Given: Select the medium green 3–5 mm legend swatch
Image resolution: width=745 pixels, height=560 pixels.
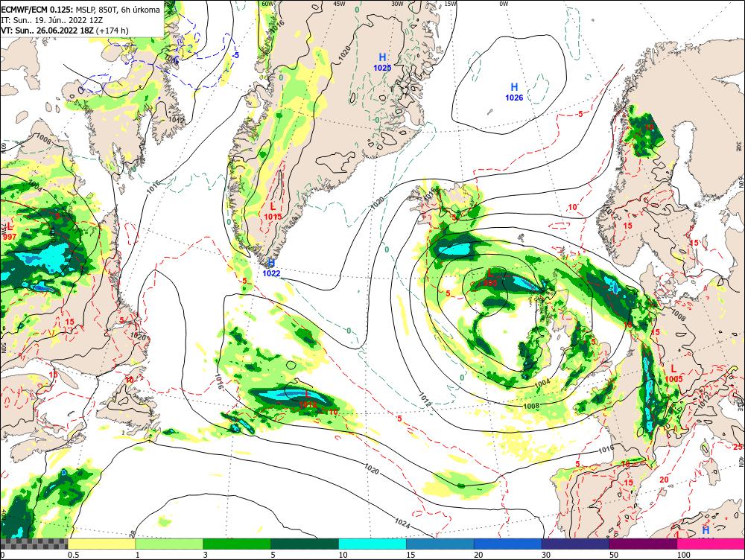Looking at the screenshot, I should (x=237, y=544).
